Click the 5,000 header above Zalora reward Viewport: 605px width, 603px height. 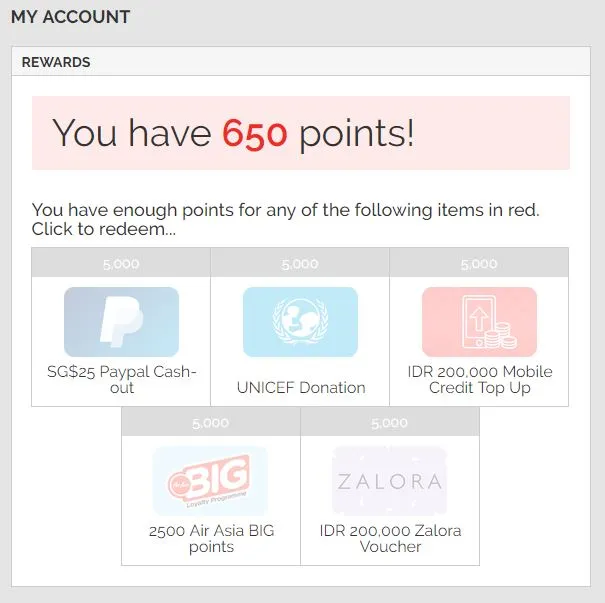click(x=389, y=423)
